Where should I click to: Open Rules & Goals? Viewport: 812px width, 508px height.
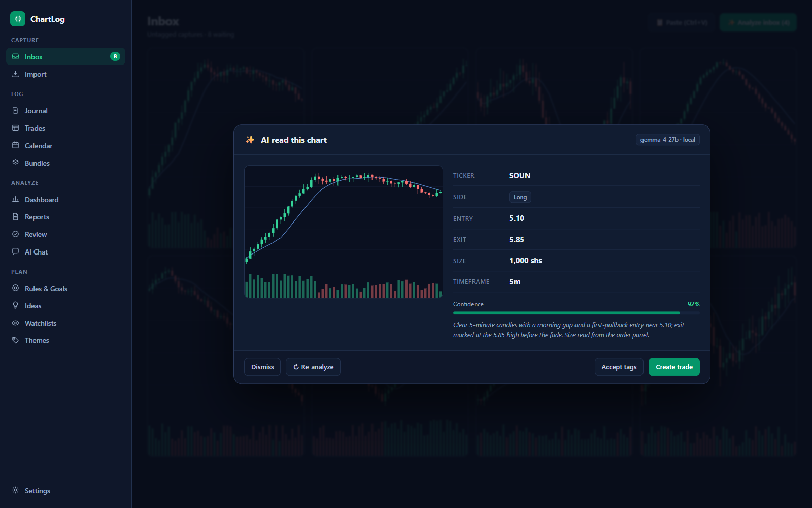(65, 289)
